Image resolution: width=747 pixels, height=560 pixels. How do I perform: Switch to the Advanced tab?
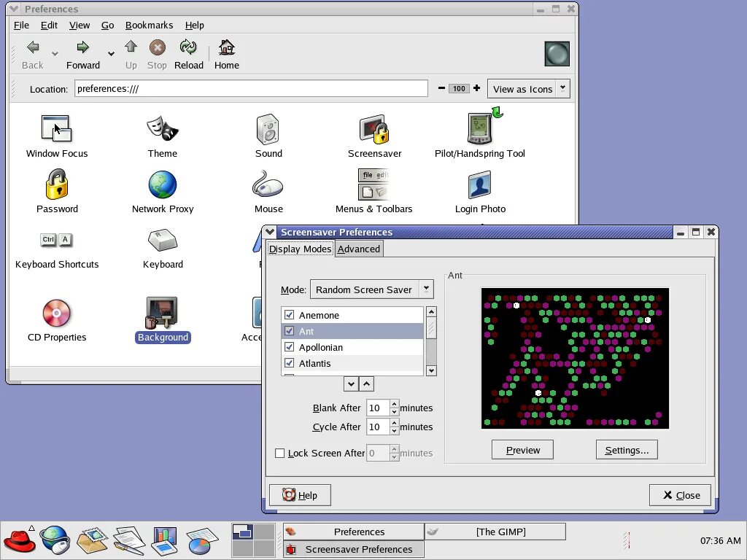359,249
